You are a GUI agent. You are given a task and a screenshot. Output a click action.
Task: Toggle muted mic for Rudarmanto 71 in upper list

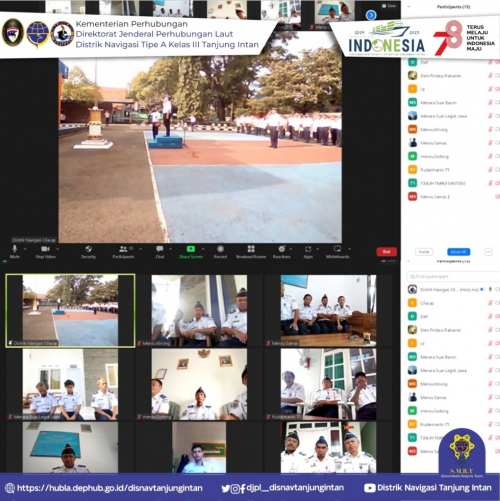pos(490,170)
